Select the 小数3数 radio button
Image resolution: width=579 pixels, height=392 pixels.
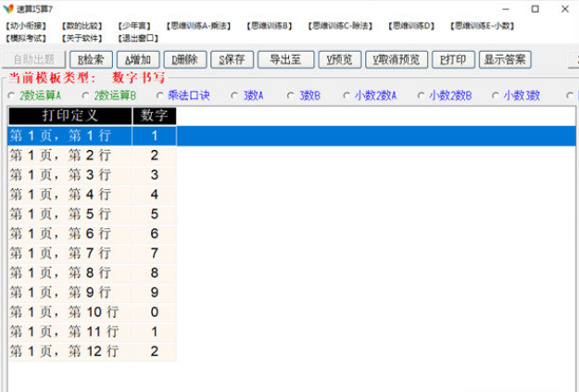(x=496, y=95)
